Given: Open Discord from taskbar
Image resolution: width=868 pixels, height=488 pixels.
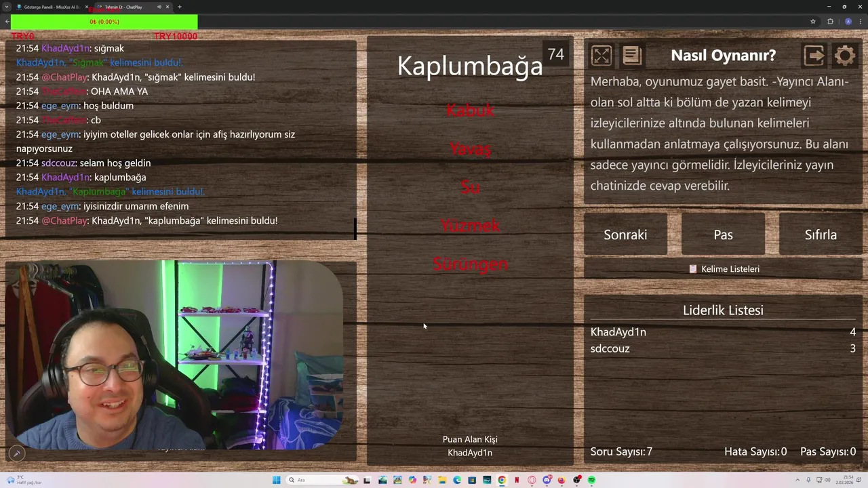Looking at the screenshot, I should pyautogui.click(x=547, y=480).
